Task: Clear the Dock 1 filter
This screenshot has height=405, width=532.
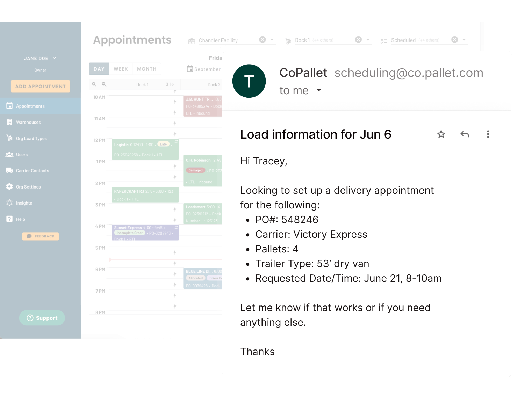Action: coord(358,39)
